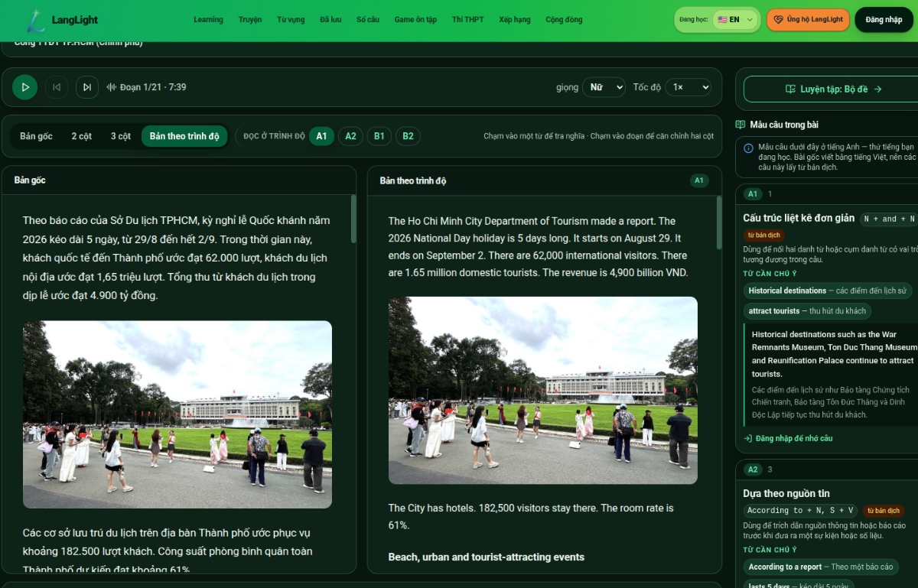918x588 pixels.
Task: Click the Vietnamese original first paragraph
Action: [177, 258]
